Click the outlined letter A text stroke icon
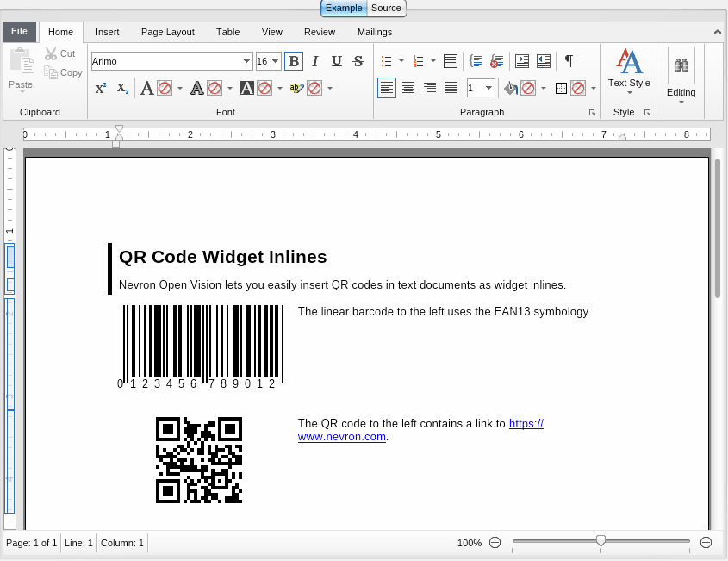This screenshot has height=561, width=728. pos(196,88)
